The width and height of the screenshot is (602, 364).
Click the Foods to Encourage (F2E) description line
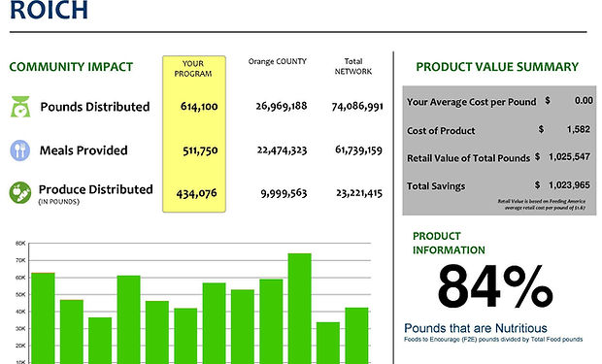pyautogui.click(x=493, y=340)
